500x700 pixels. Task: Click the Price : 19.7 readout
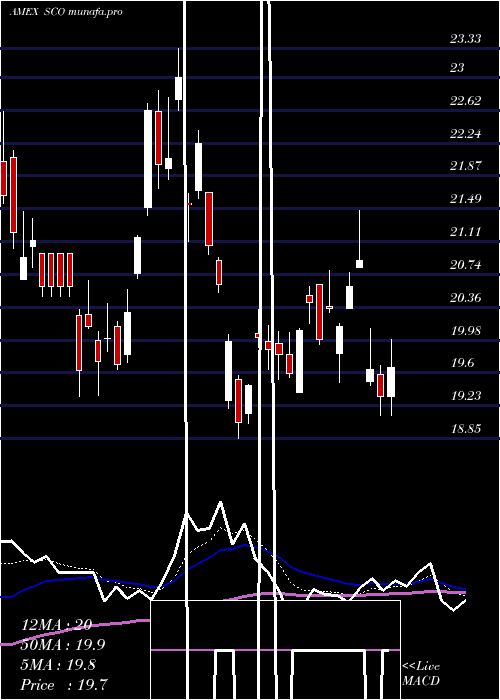click(64, 685)
